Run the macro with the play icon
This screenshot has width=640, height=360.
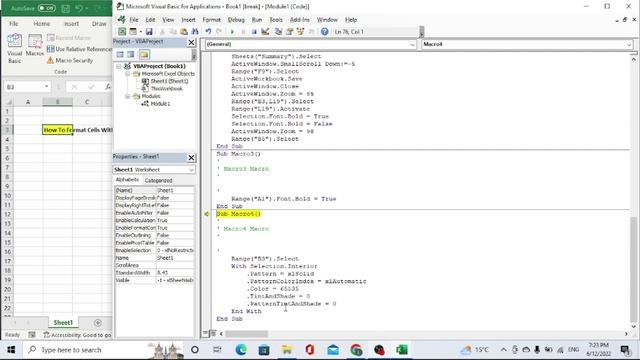pyautogui.click(x=232, y=31)
